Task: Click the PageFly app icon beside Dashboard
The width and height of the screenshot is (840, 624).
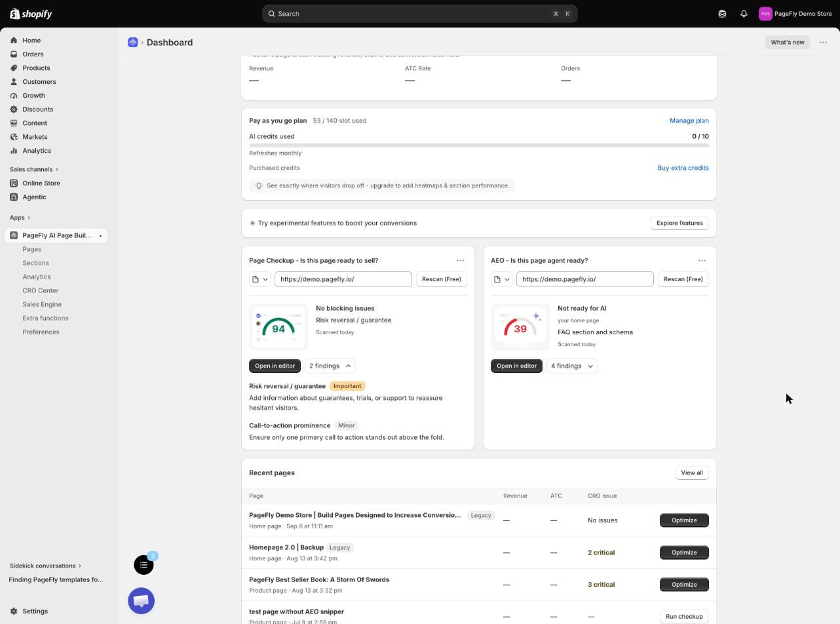Action: [x=133, y=42]
